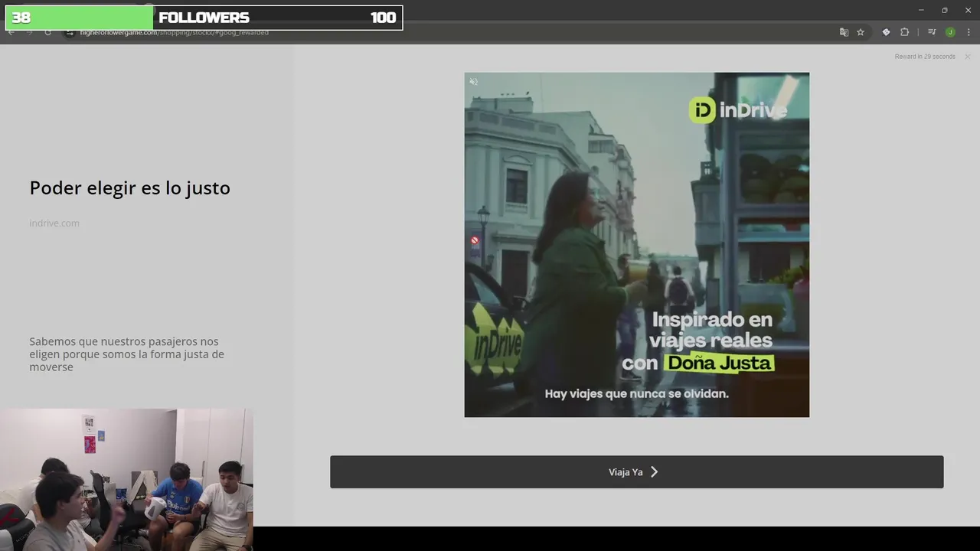The height and width of the screenshot is (551, 980).
Task: Open the media controls music icon
Action: click(x=932, y=32)
